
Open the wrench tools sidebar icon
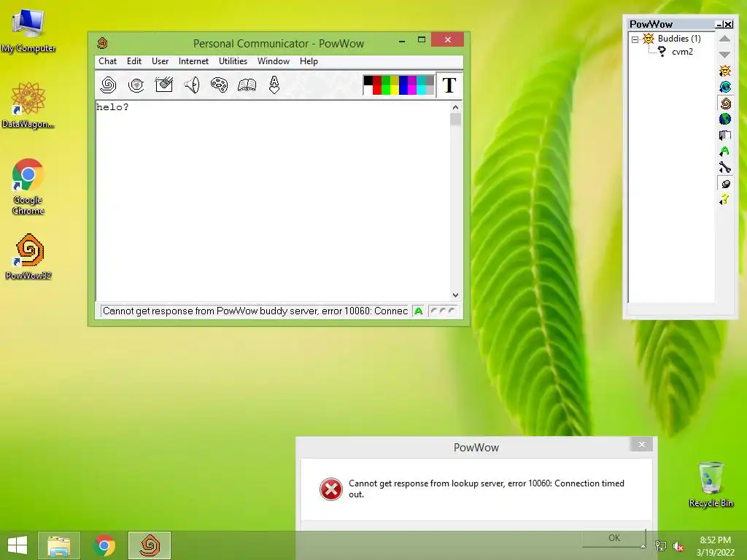coord(725,168)
